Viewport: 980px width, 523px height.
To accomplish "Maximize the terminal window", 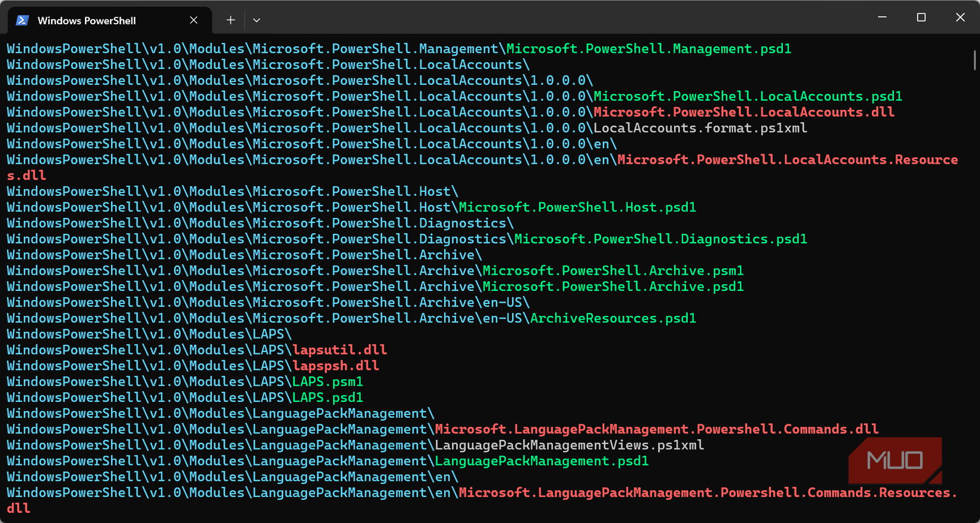I will pyautogui.click(x=921, y=17).
